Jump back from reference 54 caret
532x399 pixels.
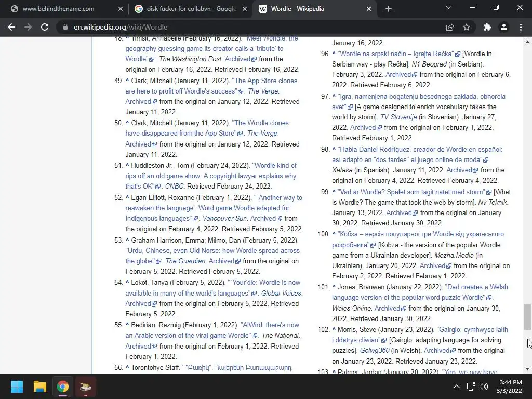[x=127, y=282]
